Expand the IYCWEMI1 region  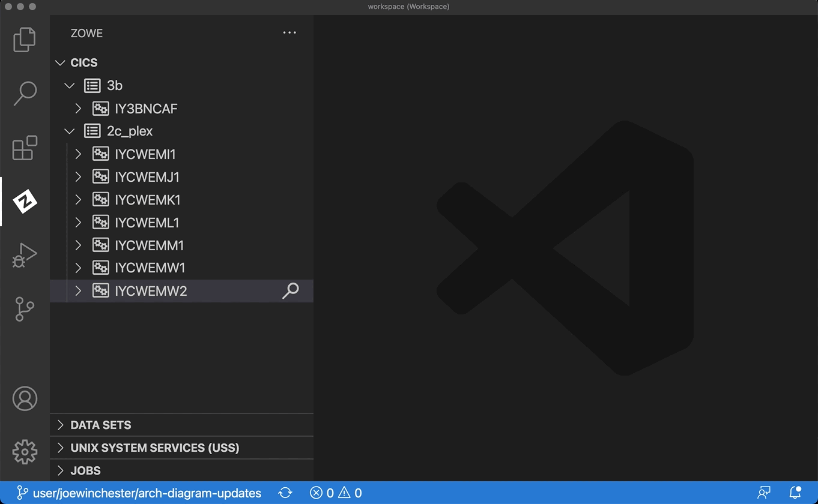[78, 154]
